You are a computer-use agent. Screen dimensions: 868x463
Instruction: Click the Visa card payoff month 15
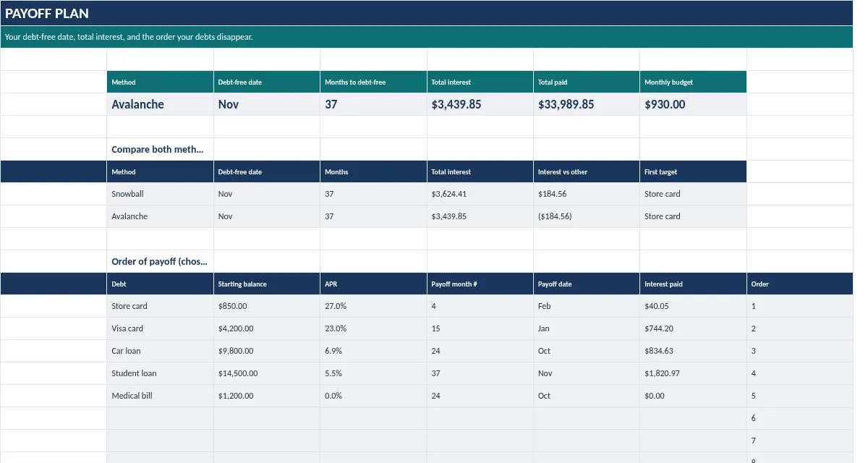(480, 328)
